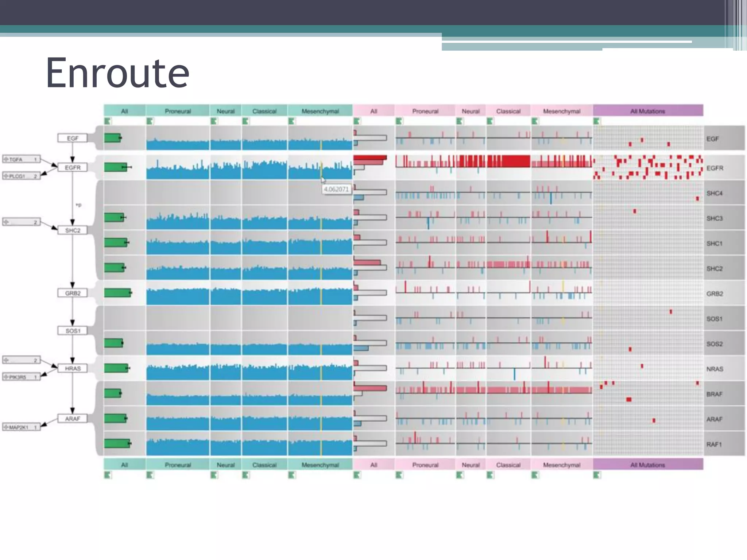Expand the PIK3R5 branch node
Screen dimensions: 747x560
(6, 377)
